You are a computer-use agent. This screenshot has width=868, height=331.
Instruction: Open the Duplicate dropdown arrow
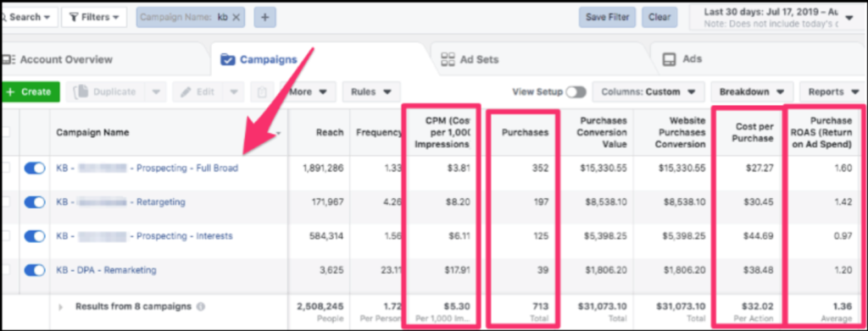156,91
